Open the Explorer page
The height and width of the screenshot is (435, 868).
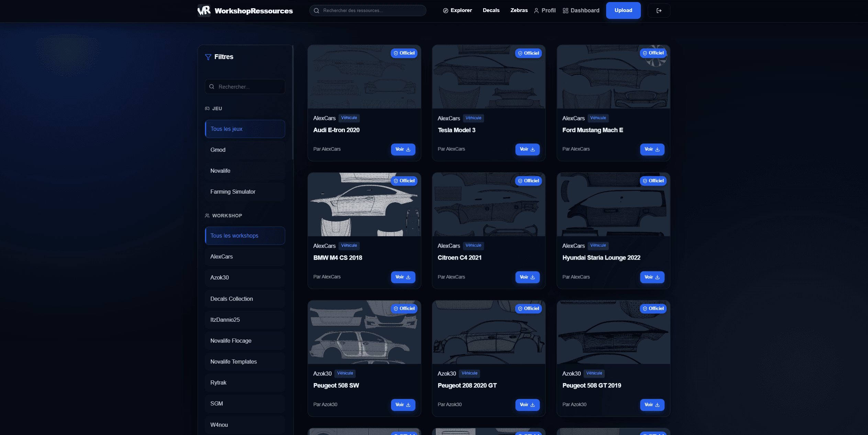coord(457,11)
